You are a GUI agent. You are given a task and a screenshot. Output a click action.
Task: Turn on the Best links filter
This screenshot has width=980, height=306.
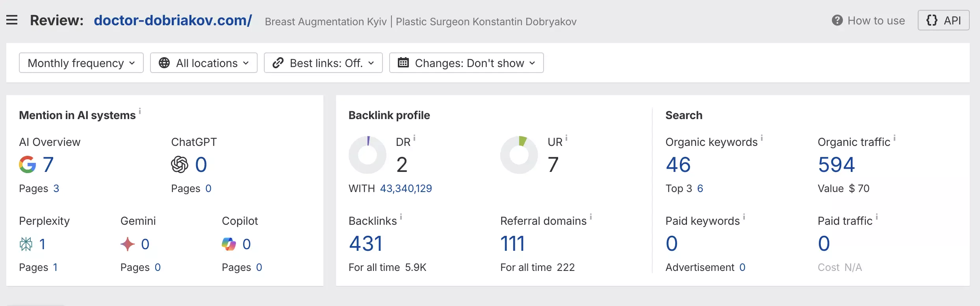pos(323,63)
